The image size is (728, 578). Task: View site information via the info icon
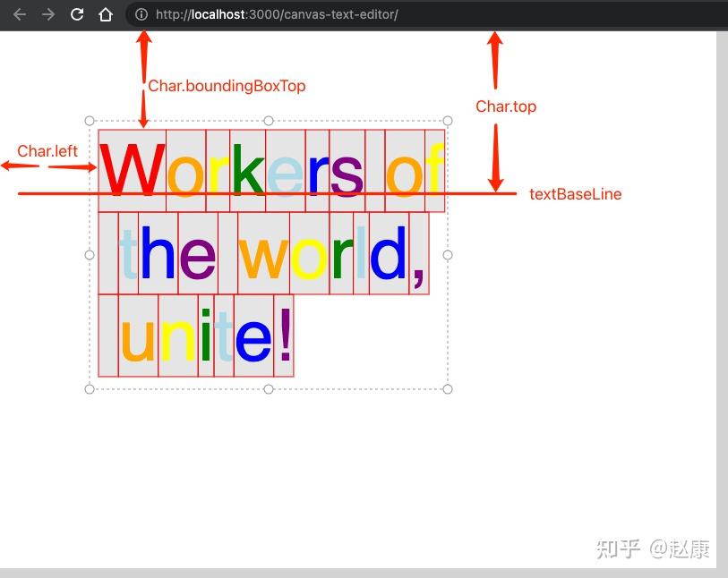pyautogui.click(x=141, y=14)
